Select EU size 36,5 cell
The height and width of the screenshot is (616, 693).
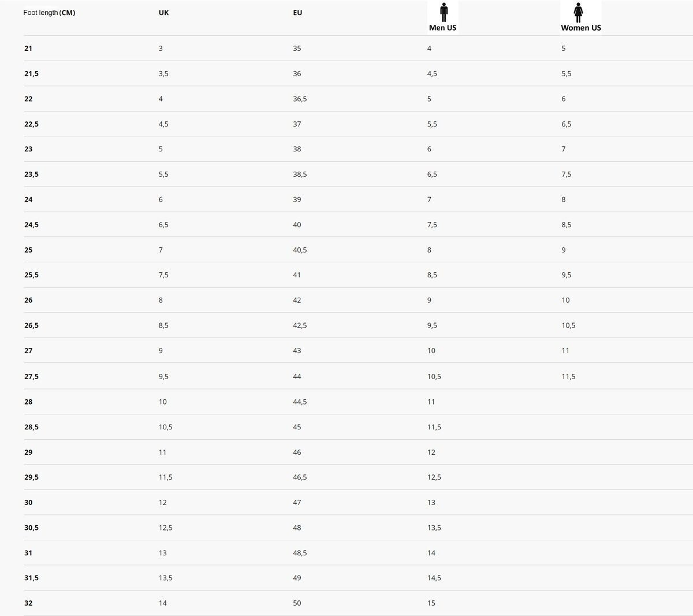coord(300,99)
